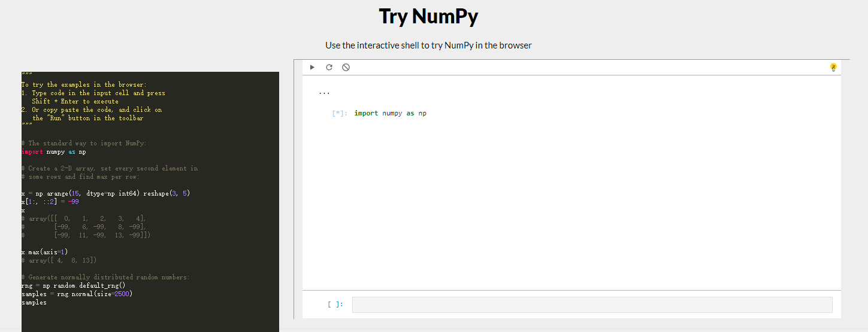
Task: Click the [*]: prompt of the running cell
Action: click(339, 114)
